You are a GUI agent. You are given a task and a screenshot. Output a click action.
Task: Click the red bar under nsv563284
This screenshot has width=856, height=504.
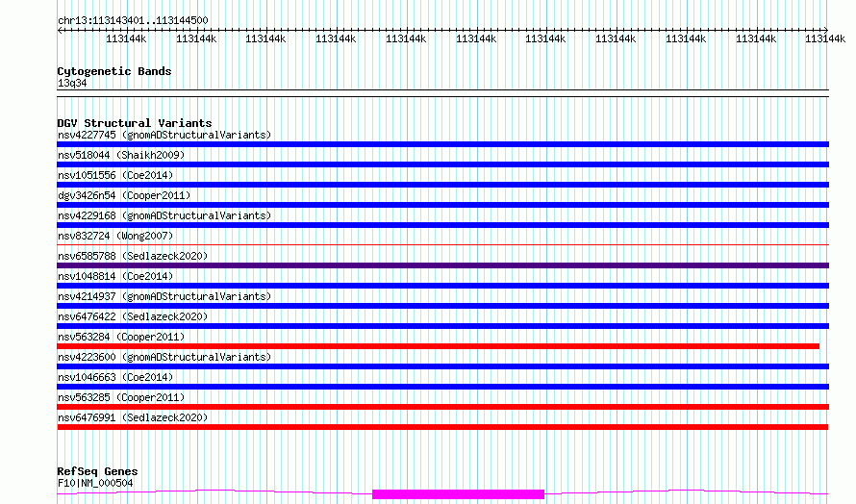(x=439, y=346)
